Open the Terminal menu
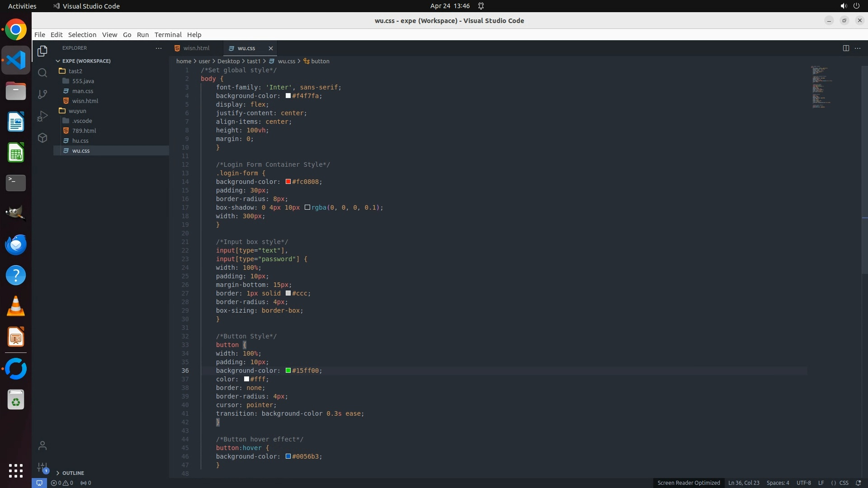Screen dimensions: 868x488 (168, 35)
